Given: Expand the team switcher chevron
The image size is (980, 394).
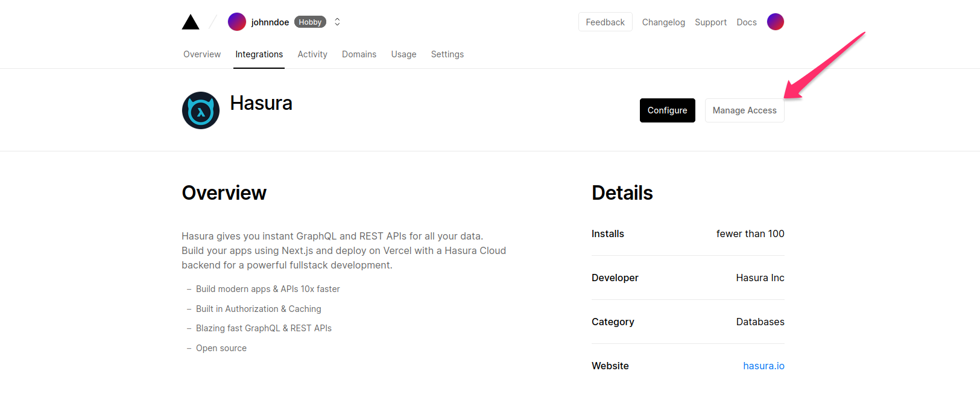Looking at the screenshot, I should 337,22.
